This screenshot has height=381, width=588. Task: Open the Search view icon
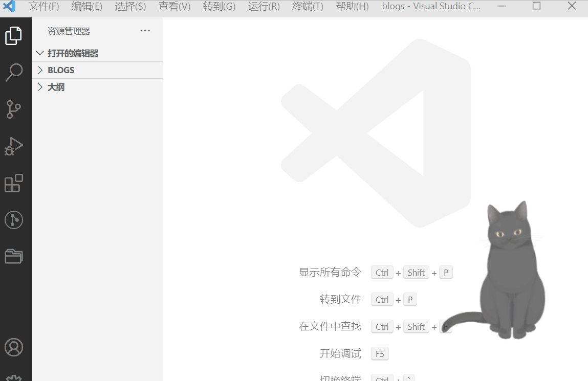pos(14,72)
